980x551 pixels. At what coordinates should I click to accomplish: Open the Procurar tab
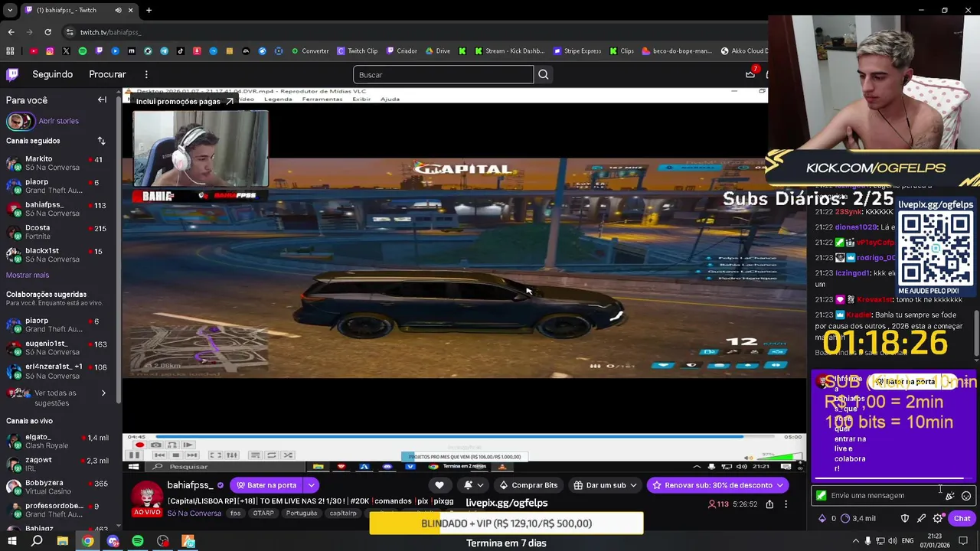pos(107,74)
